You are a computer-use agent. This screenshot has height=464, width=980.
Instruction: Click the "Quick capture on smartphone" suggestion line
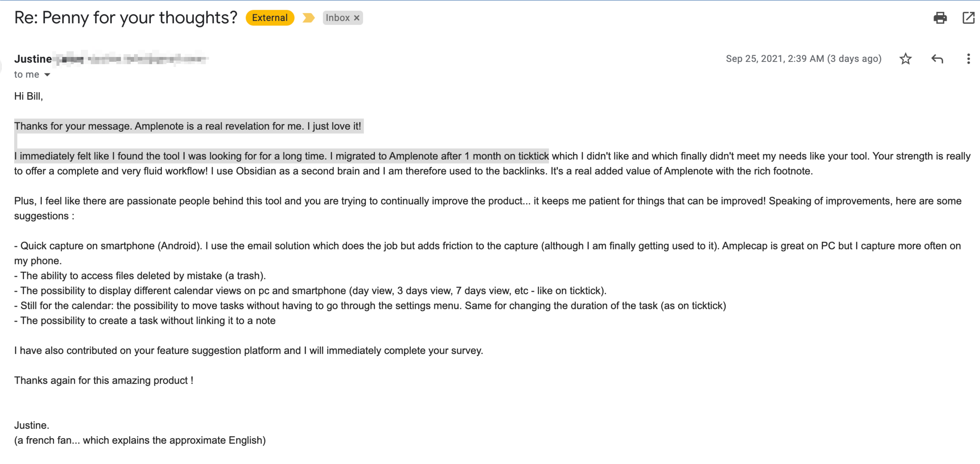(488, 253)
